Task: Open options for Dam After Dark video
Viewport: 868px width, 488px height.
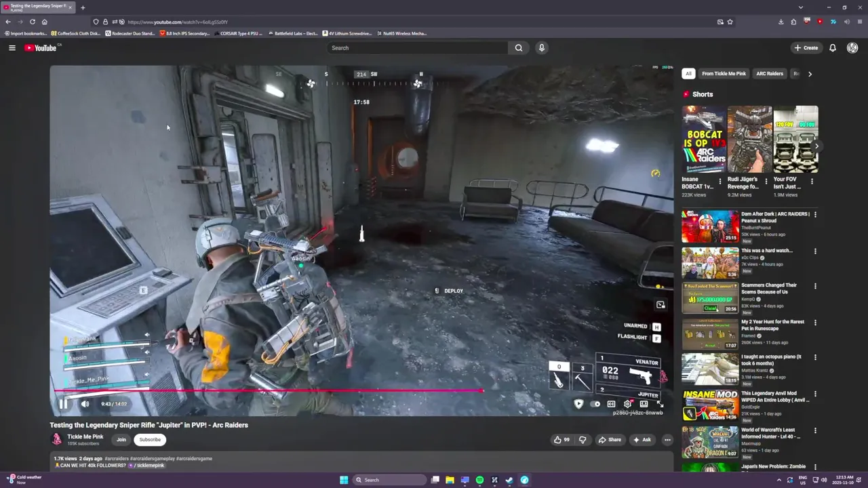Action: 815,214
